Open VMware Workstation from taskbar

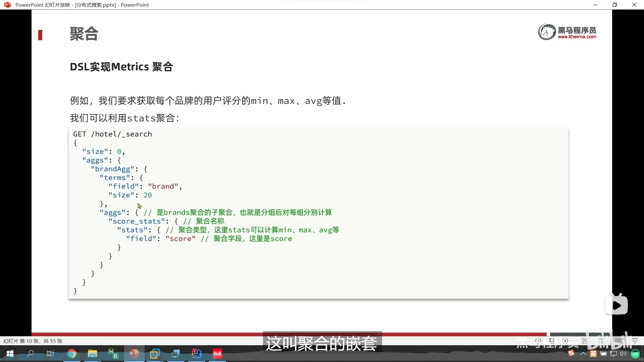(x=155, y=354)
